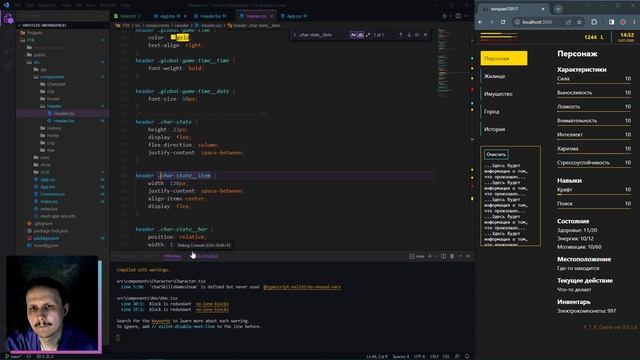Kill terminal using the trash icon
The image size is (640, 360).
452,256
